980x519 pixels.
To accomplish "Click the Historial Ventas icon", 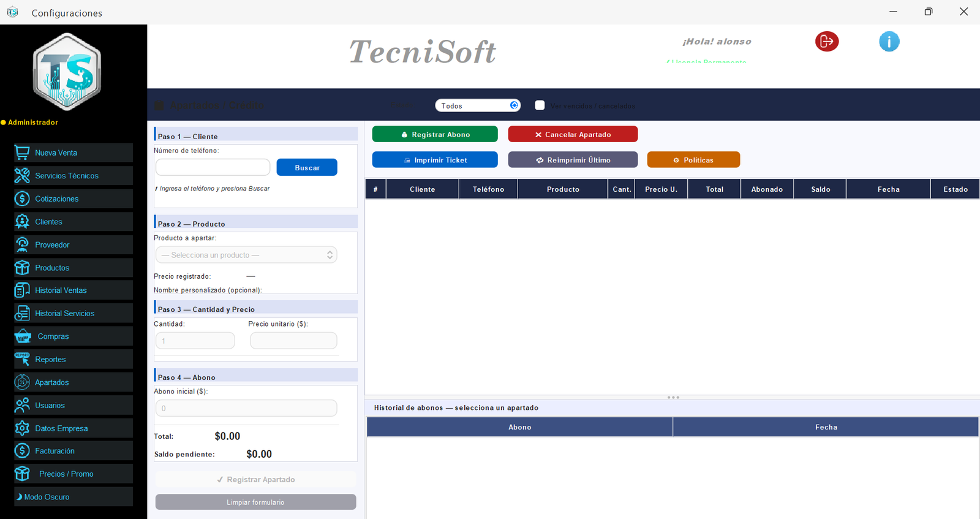I will point(22,290).
